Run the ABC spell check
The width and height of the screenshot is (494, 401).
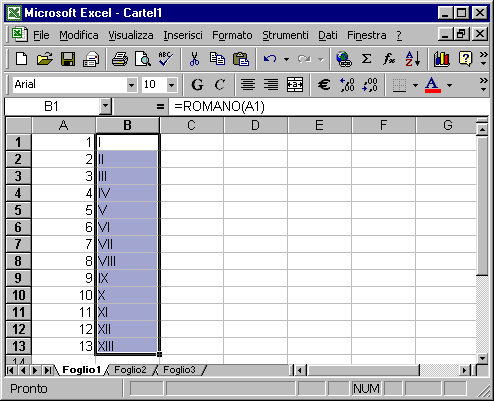(166, 59)
